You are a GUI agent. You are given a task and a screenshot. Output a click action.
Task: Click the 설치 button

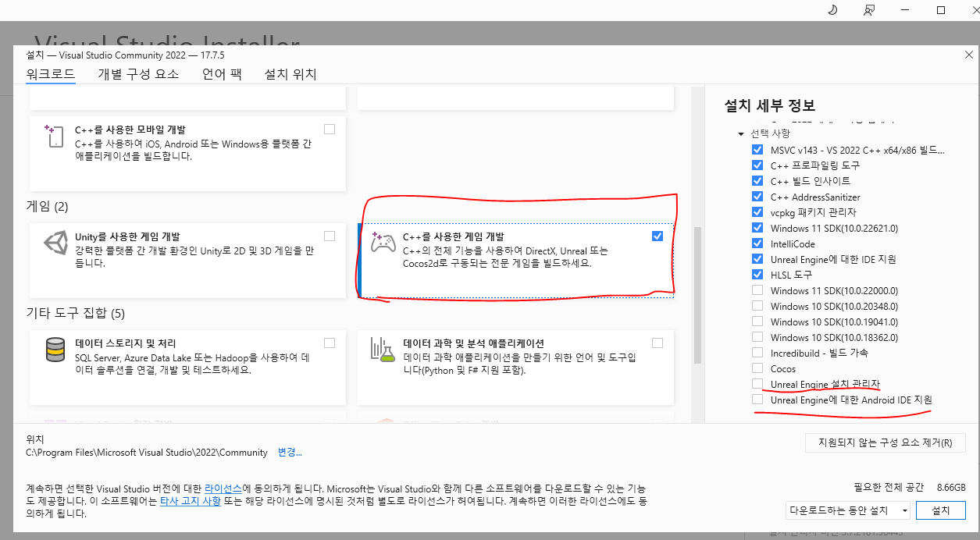(942, 510)
